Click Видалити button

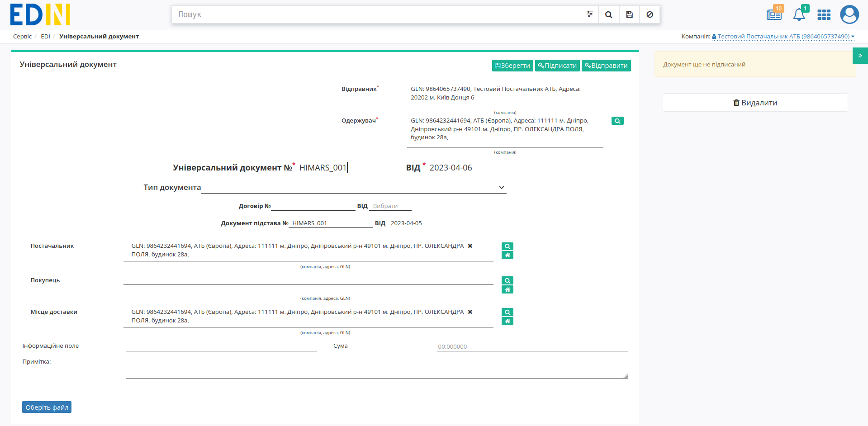pyautogui.click(x=755, y=103)
